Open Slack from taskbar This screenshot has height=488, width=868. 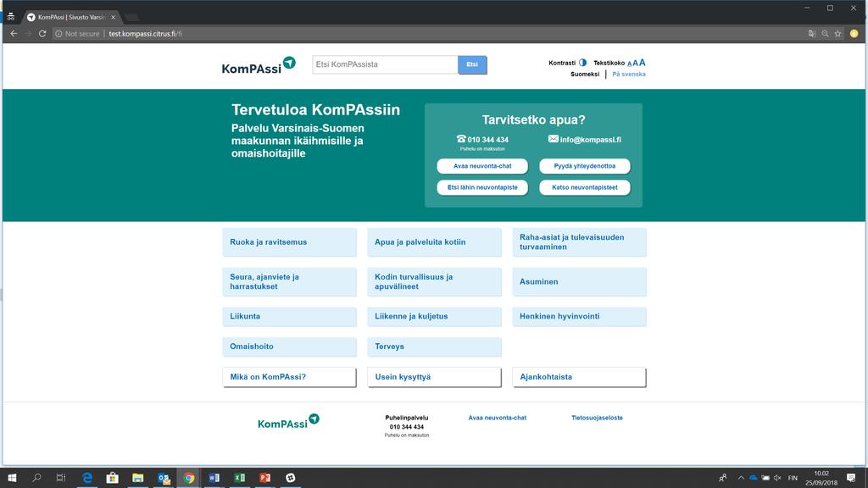click(291, 478)
